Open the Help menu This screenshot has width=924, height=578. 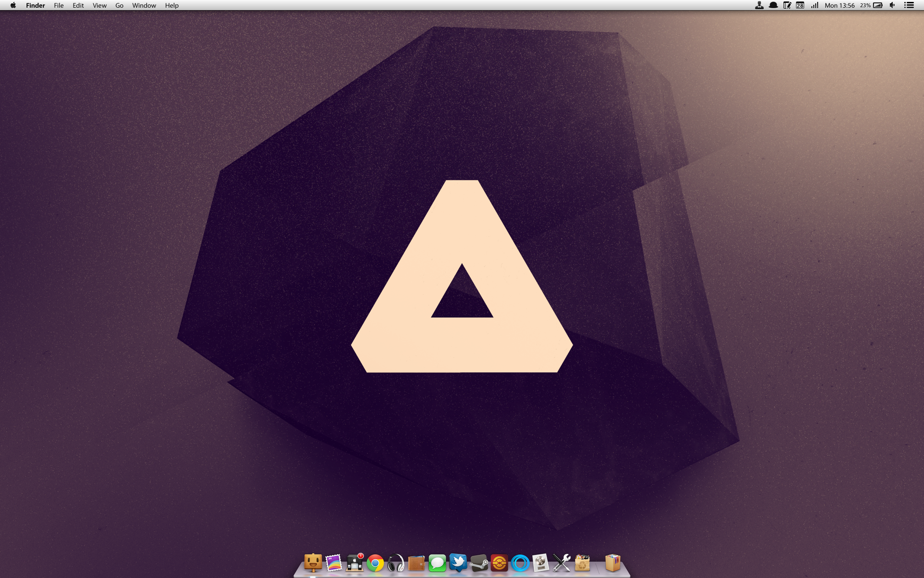point(172,5)
